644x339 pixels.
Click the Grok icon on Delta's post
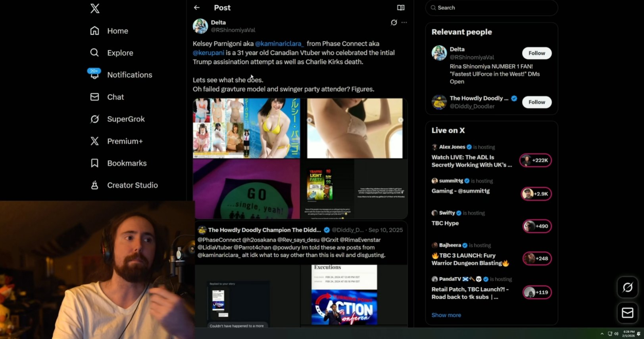pyautogui.click(x=394, y=23)
